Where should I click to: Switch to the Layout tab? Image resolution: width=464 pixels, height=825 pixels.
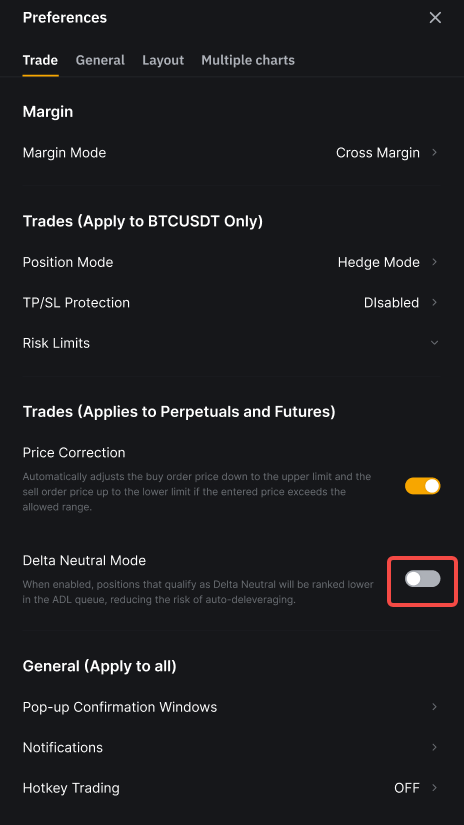(x=163, y=60)
